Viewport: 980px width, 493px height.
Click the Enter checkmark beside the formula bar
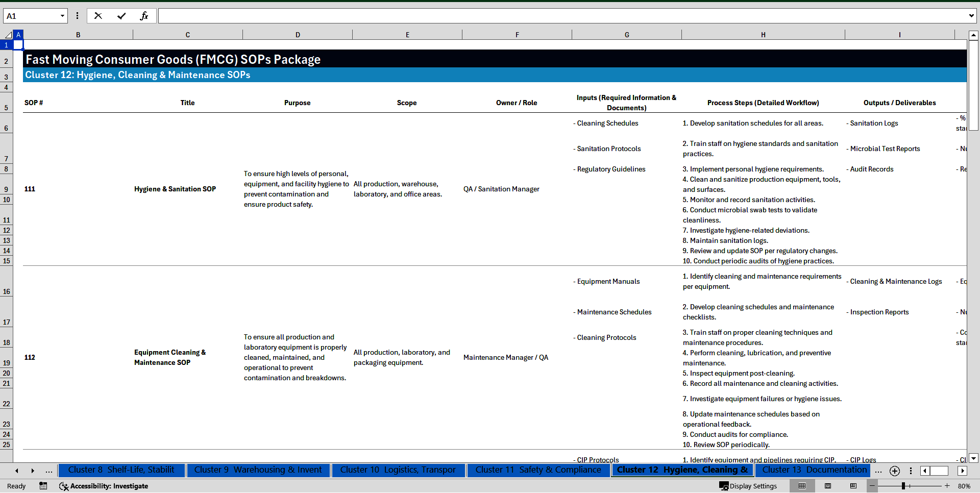tap(121, 16)
